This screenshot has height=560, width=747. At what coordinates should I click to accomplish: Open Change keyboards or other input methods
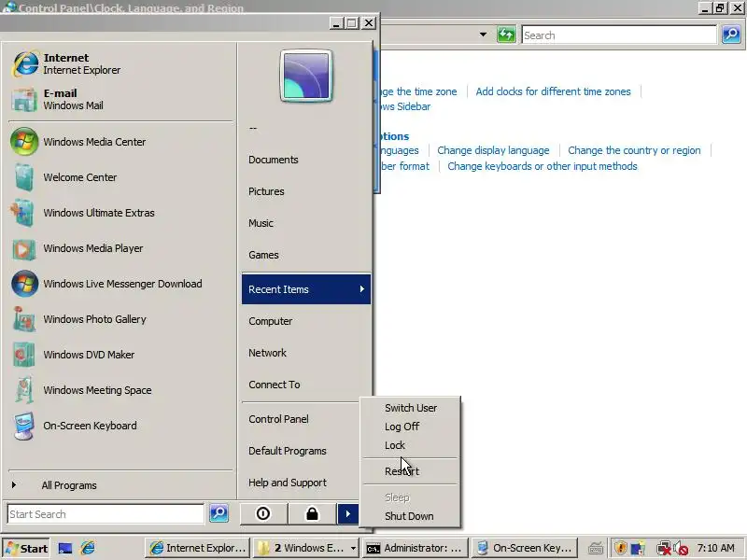coord(543,166)
